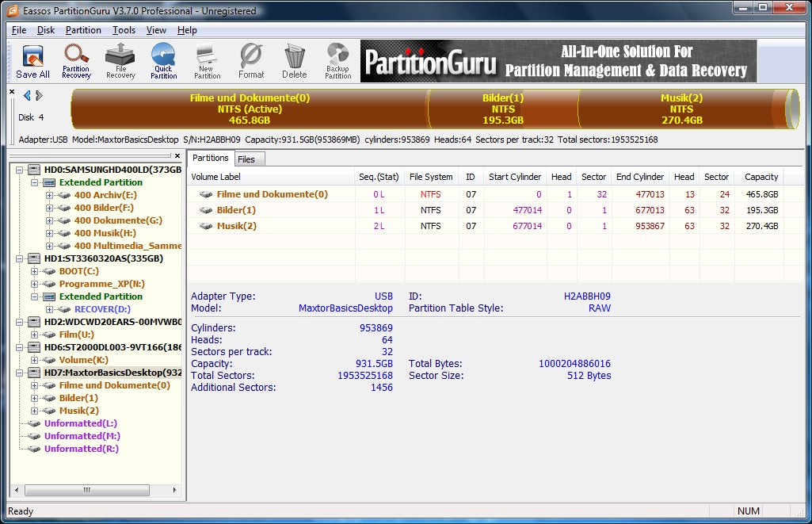This screenshot has height=524, width=812.
Task: Click the drive icon in the Bilder(1) table row
Action: (206, 210)
